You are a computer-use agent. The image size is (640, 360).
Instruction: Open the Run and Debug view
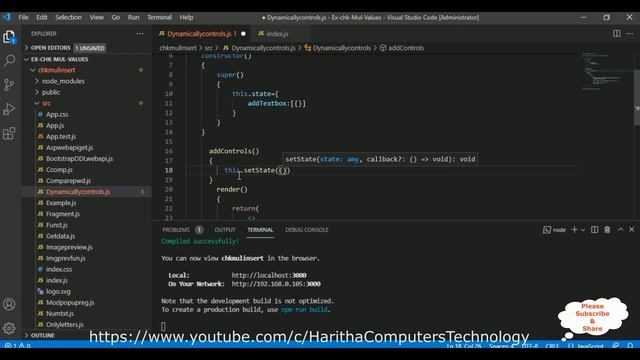(9, 109)
